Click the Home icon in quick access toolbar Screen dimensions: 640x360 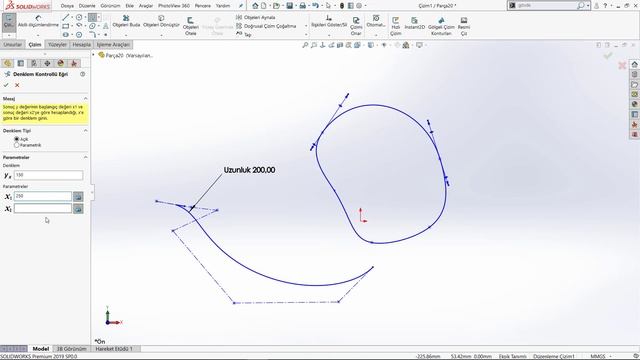pyautogui.click(x=255, y=6)
